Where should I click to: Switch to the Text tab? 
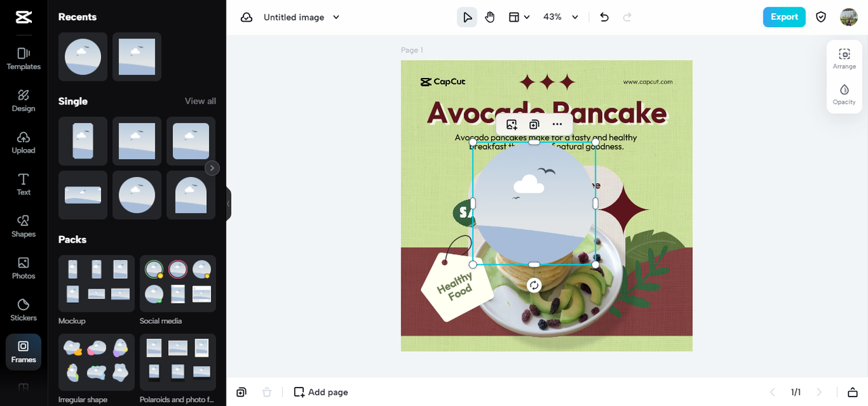pyautogui.click(x=24, y=184)
